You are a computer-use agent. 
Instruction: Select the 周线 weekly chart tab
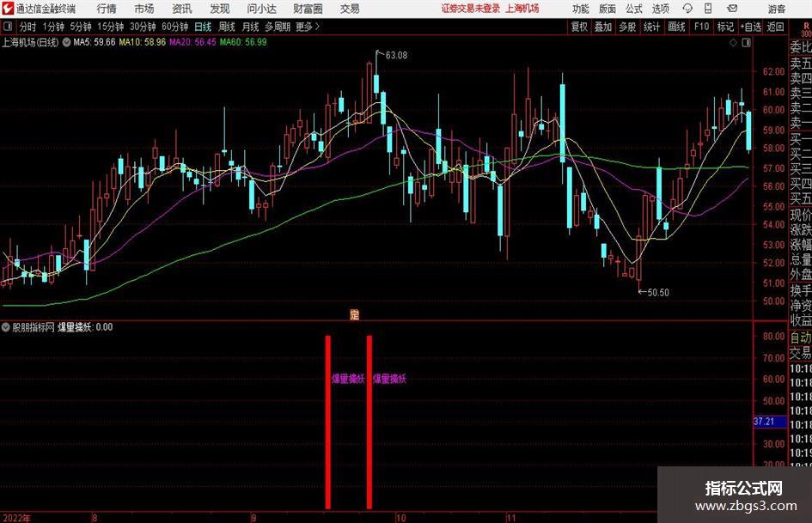click(226, 27)
